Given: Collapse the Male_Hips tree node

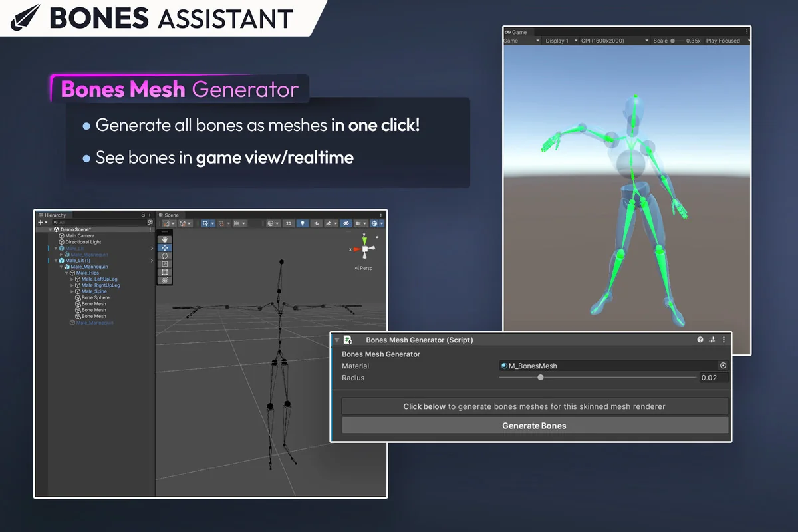Looking at the screenshot, I should coord(66,272).
